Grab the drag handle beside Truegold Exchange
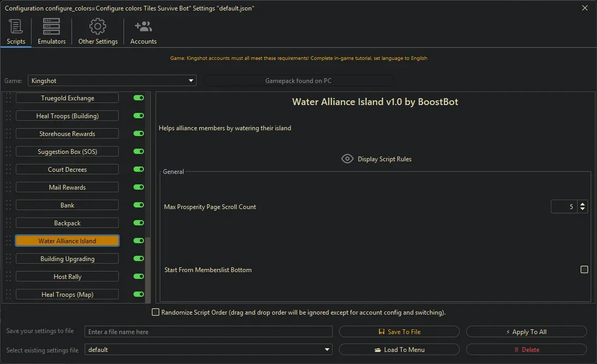The image size is (597, 364). point(8,98)
